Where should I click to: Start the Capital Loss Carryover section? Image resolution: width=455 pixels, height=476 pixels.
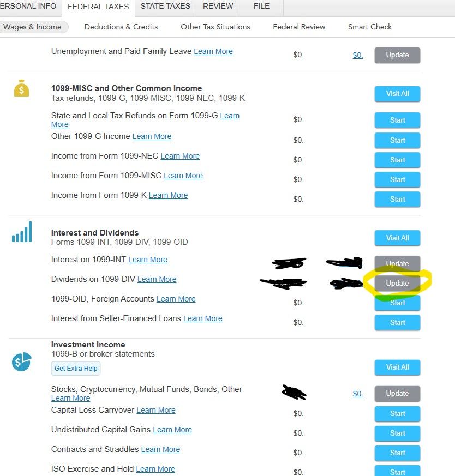tap(397, 414)
